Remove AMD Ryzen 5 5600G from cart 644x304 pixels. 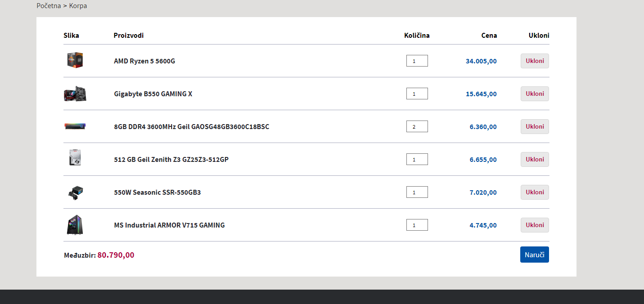(x=535, y=61)
